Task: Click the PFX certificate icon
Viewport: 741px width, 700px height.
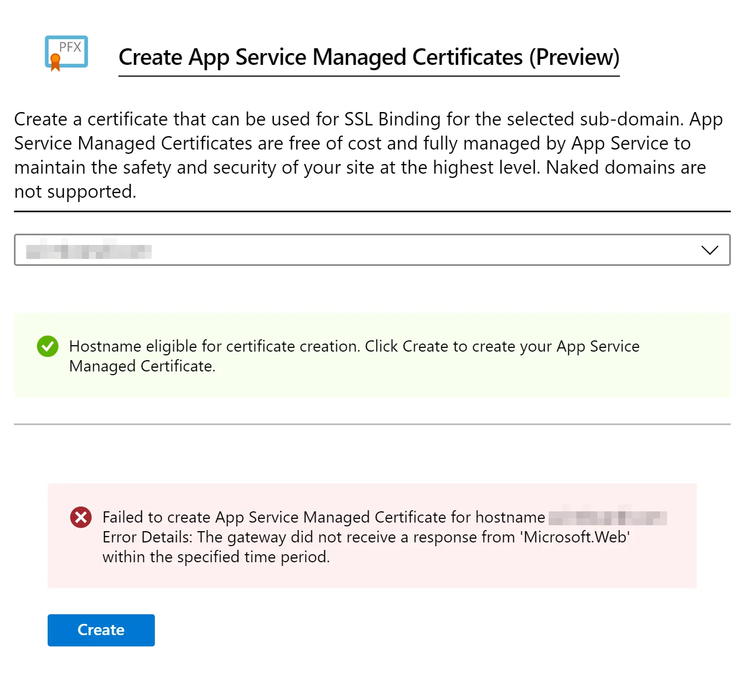Action: 66,52
